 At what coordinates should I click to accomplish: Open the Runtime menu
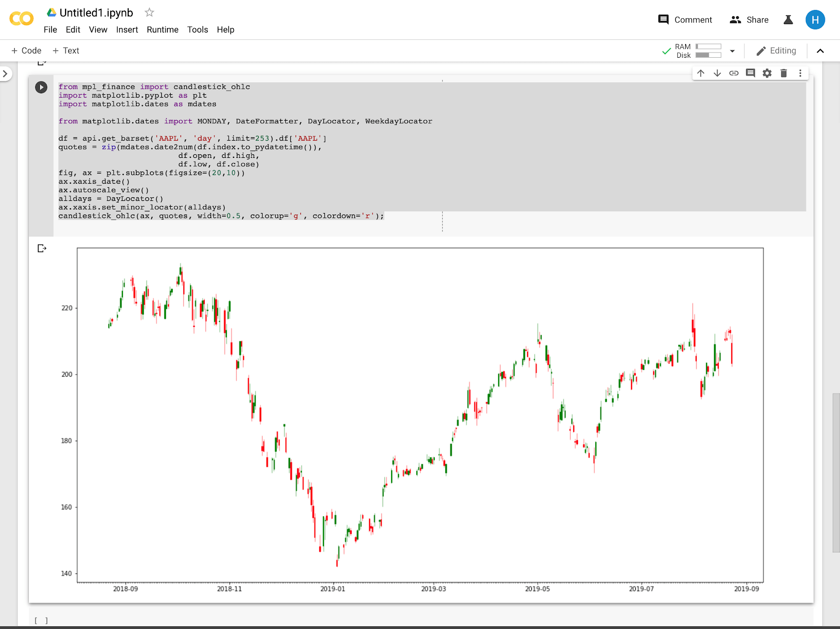coord(162,29)
